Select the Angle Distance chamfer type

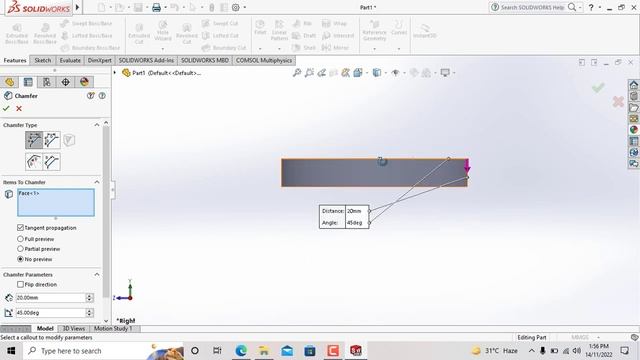pos(34,140)
